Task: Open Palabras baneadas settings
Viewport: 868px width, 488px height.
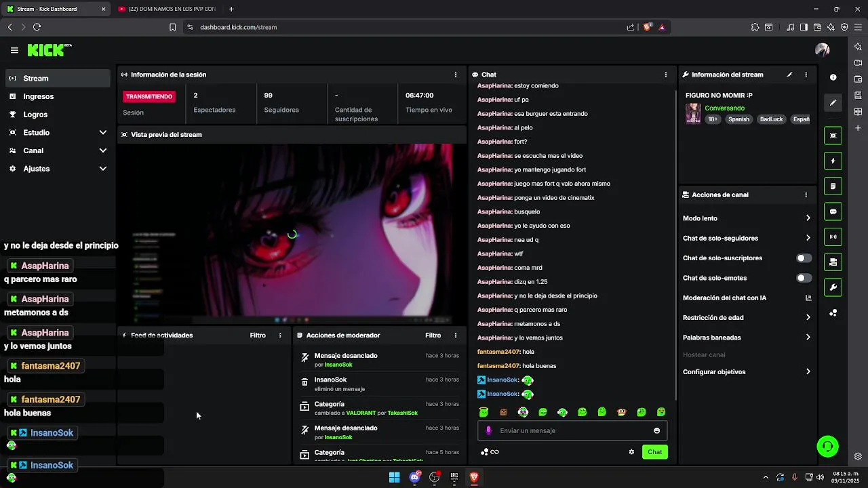Action: [x=746, y=338]
